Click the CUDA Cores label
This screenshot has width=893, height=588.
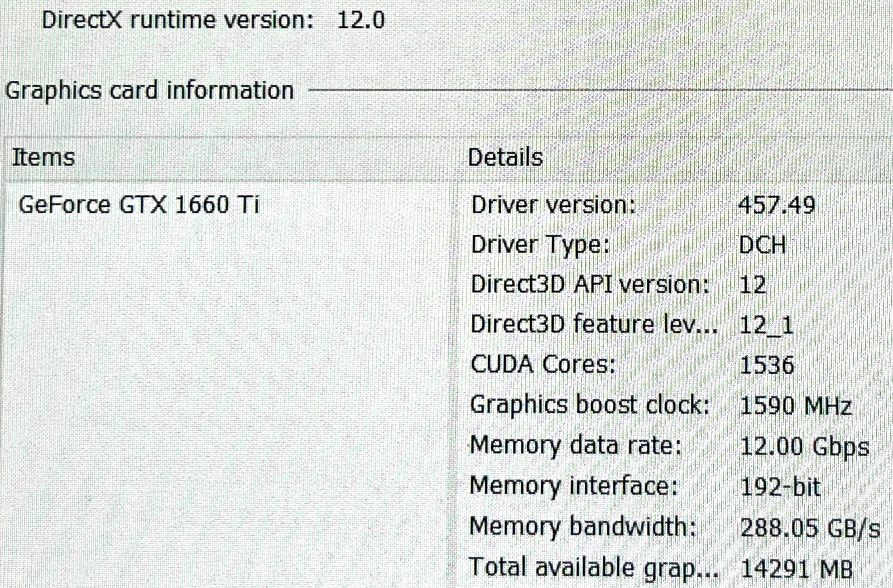point(543,364)
